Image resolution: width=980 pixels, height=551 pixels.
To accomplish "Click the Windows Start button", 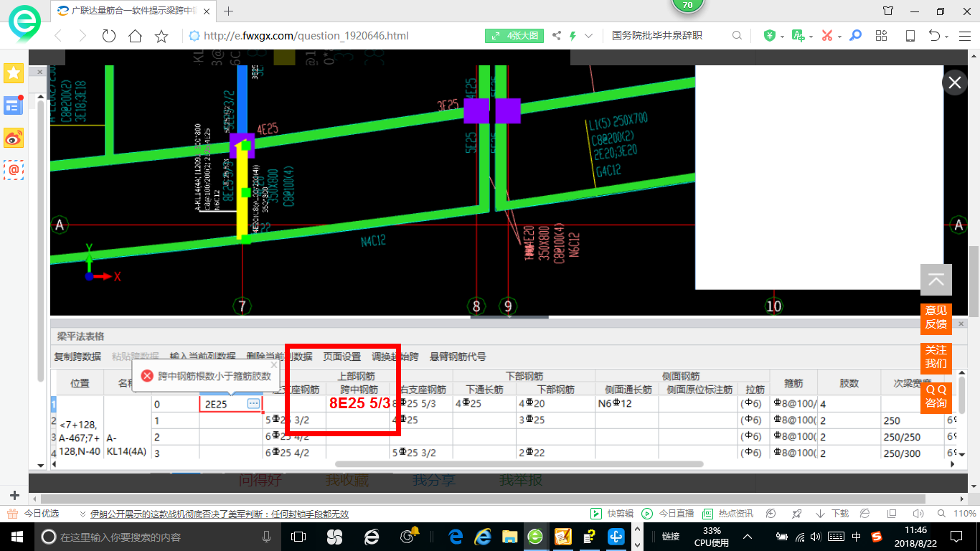I will coord(17,536).
